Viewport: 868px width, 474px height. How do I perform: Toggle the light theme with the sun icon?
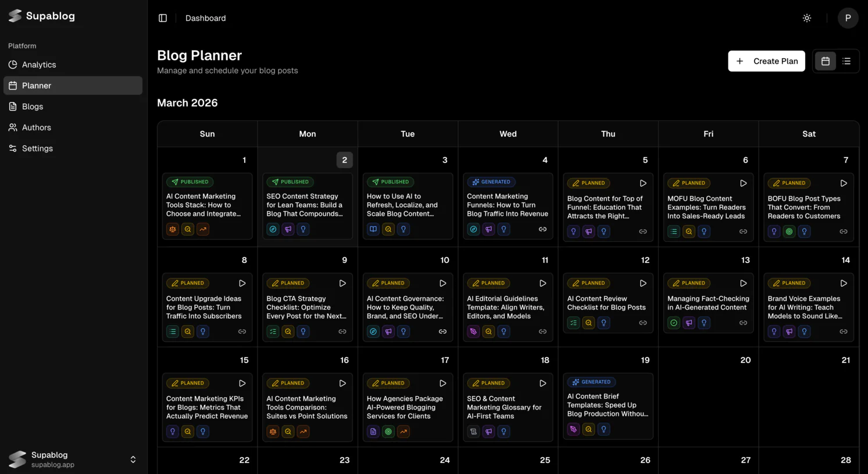click(x=807, y=17)
